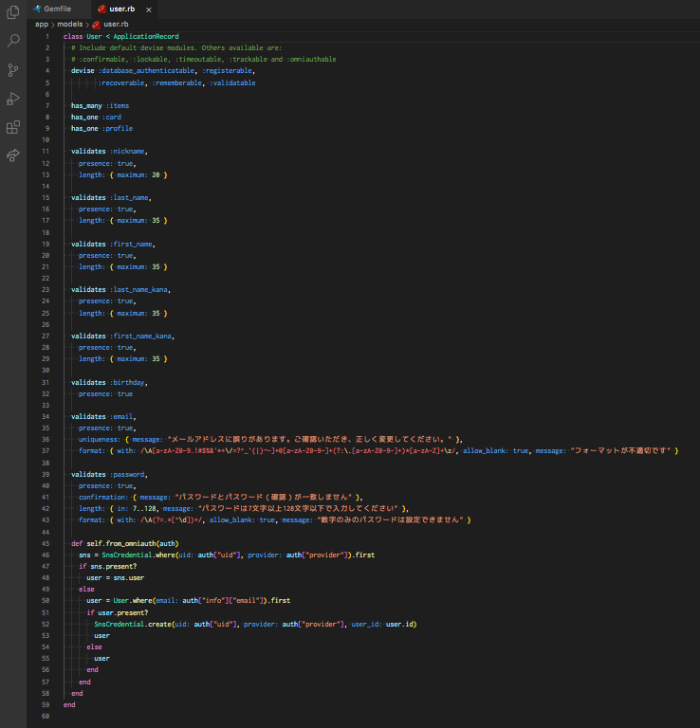700x728 pixels.
Task: Open the 'app' breadcrumb segment
Action: (42, 24)
